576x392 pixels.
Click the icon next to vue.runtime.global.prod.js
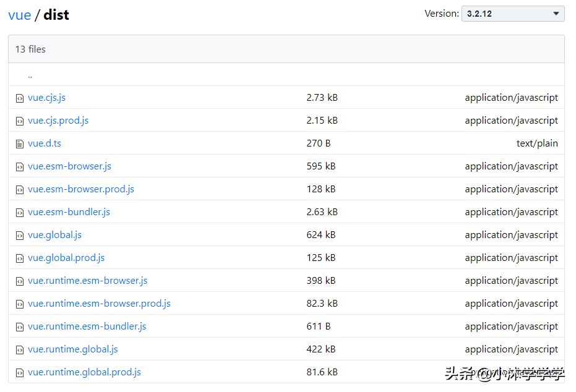(19, 372)
